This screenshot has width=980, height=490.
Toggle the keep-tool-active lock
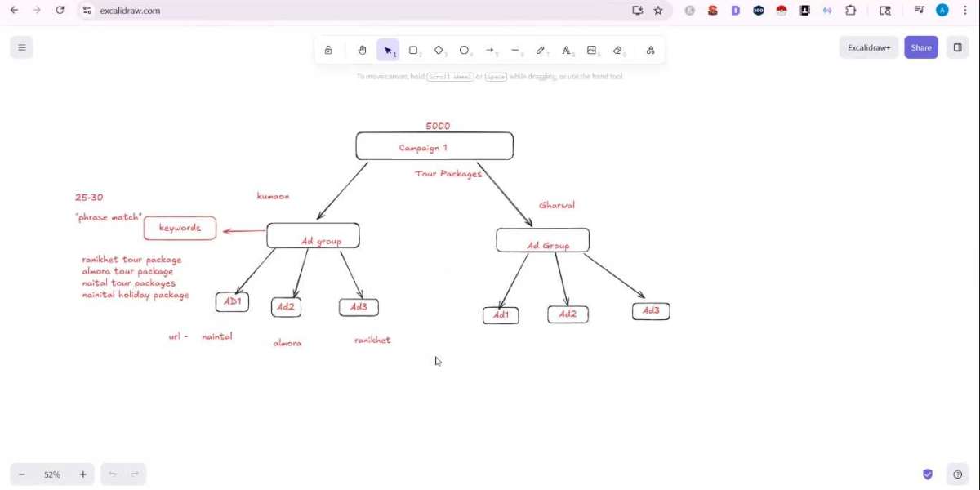[x=328, y=50]
